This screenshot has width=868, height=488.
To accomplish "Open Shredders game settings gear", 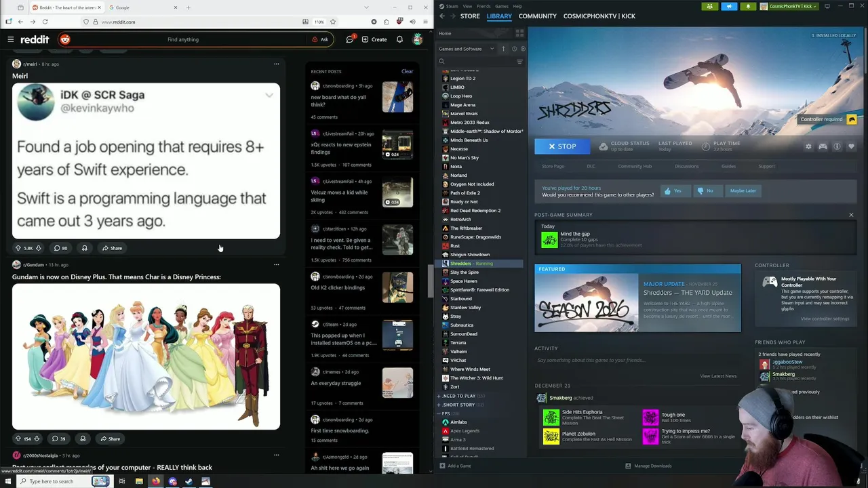I will point(808,146).
